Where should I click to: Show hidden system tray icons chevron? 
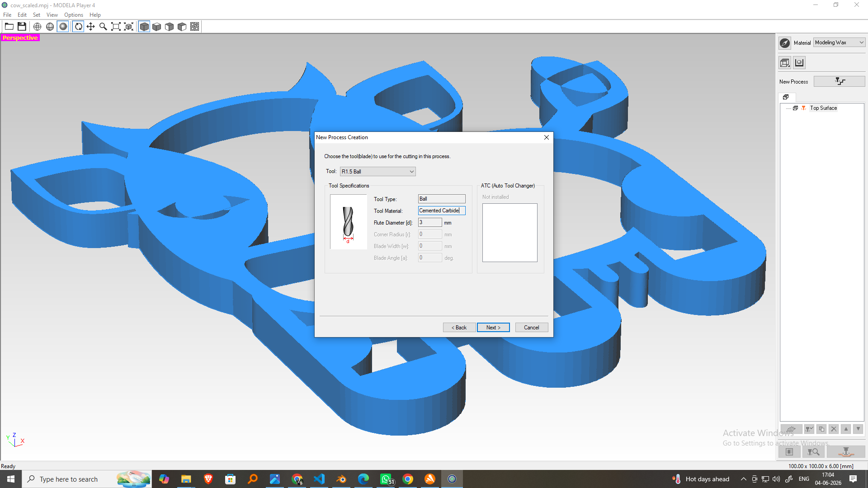coord(743,479)
